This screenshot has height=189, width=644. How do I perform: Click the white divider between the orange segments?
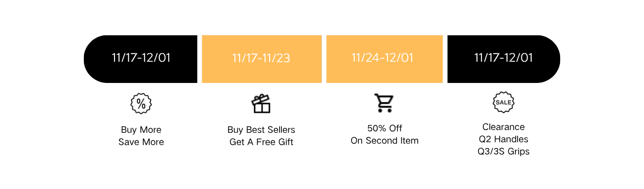324,59
